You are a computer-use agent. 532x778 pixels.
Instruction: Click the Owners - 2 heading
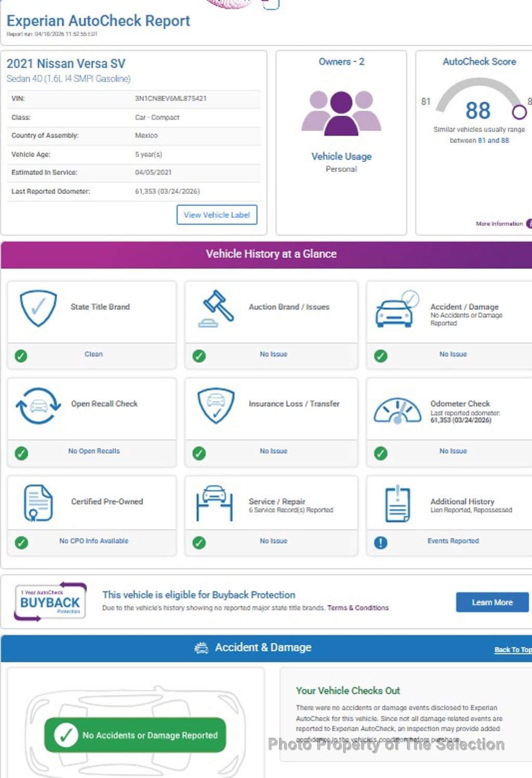341,62
